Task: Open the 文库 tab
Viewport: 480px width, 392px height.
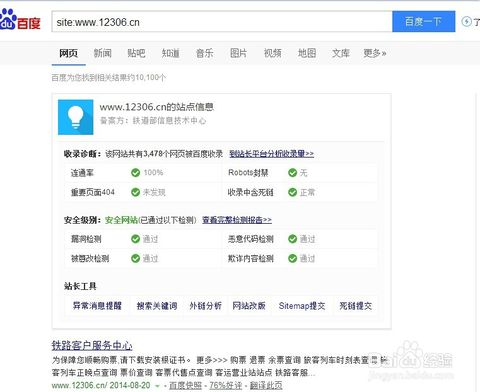Action: pos(341,53)
